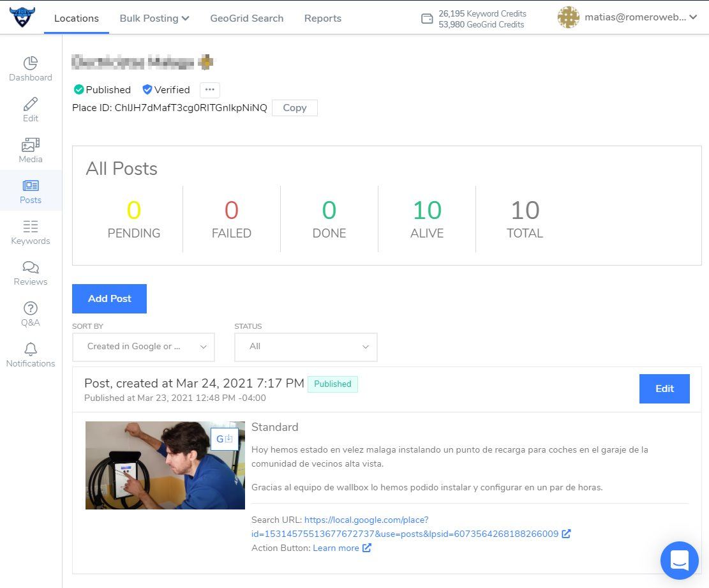Click the Edit pencil sidebar icon
This screenshot has height=588, width=709.
coord(31,104)
